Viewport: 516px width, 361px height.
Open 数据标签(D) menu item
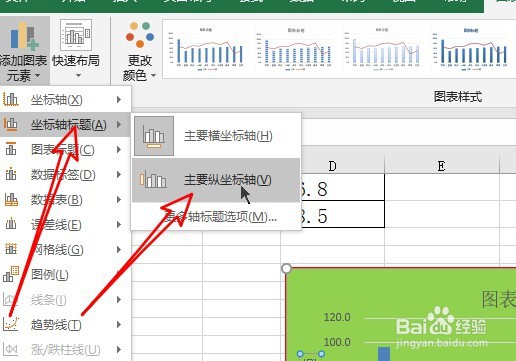65,175
